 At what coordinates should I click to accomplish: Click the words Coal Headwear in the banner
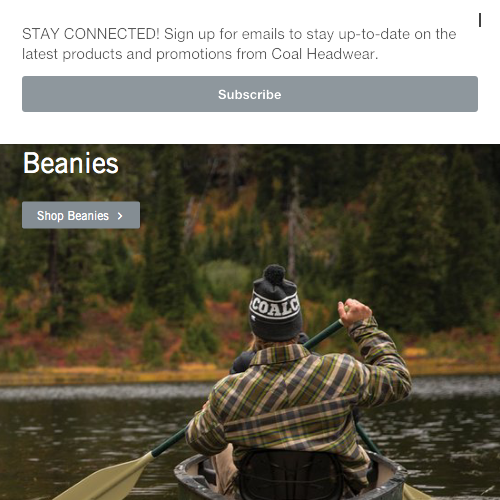324,54
